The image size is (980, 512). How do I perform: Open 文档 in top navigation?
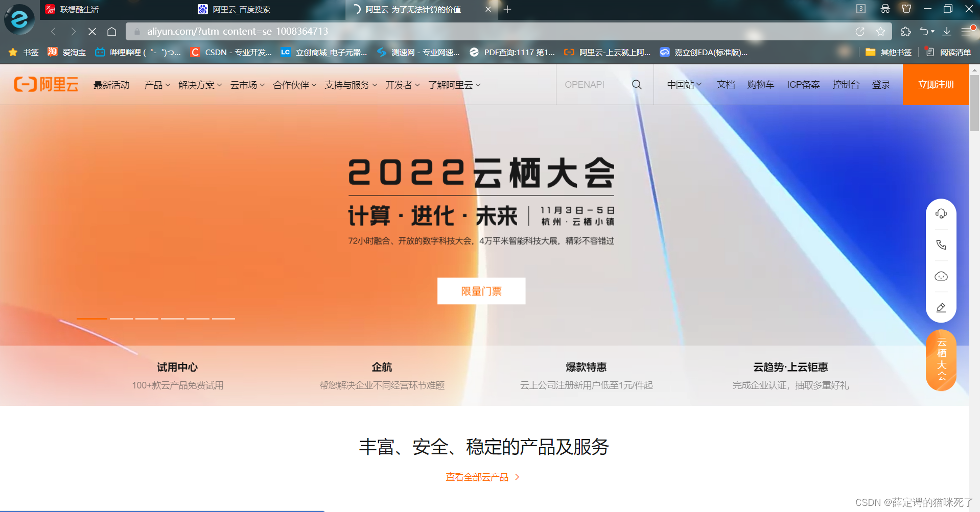click(726, 85)
